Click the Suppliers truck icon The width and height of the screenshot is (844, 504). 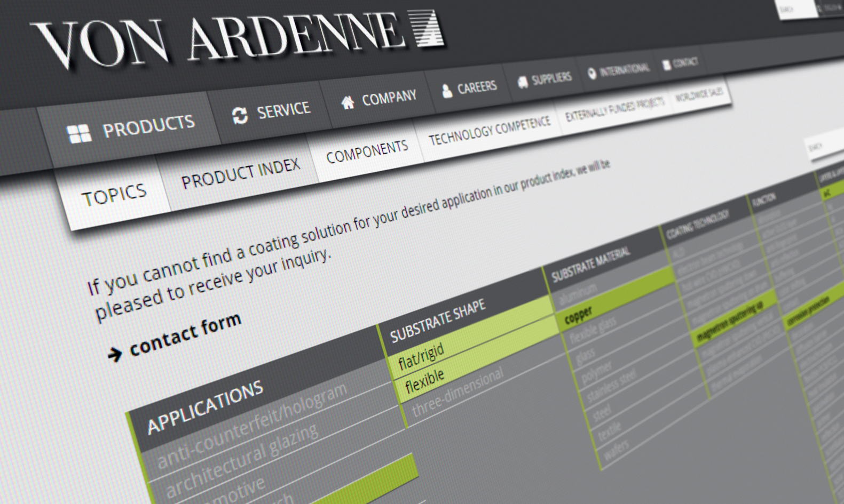click(523, 82)
